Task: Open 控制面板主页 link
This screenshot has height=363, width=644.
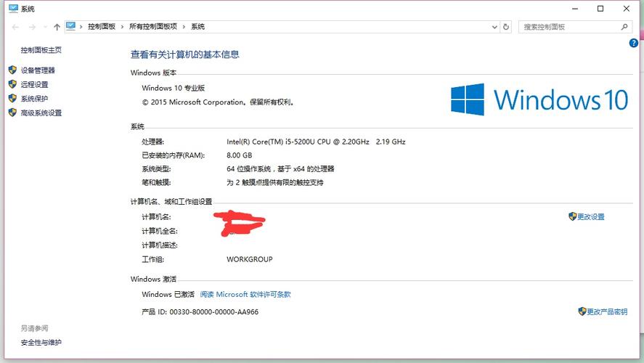Action: tap(41, 50)
